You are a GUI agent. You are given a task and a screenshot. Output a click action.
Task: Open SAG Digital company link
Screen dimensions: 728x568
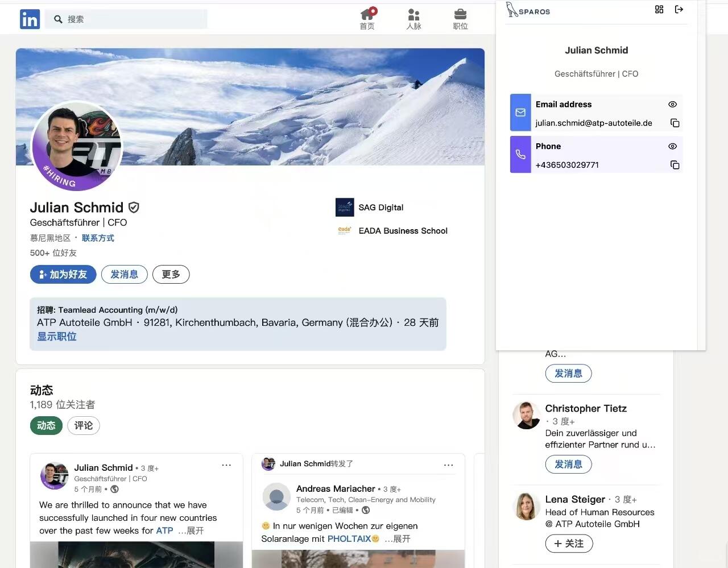tap(381, 208)
